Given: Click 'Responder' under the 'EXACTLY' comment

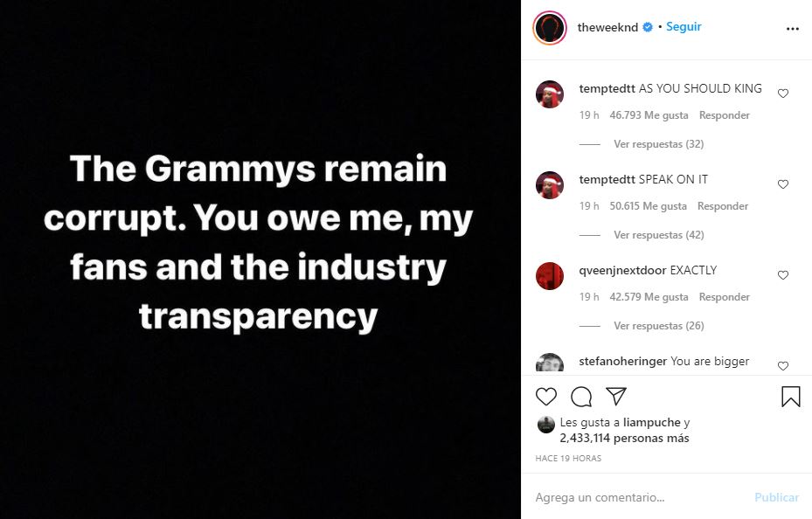Looking at the screenshot, I should (724, 297).
